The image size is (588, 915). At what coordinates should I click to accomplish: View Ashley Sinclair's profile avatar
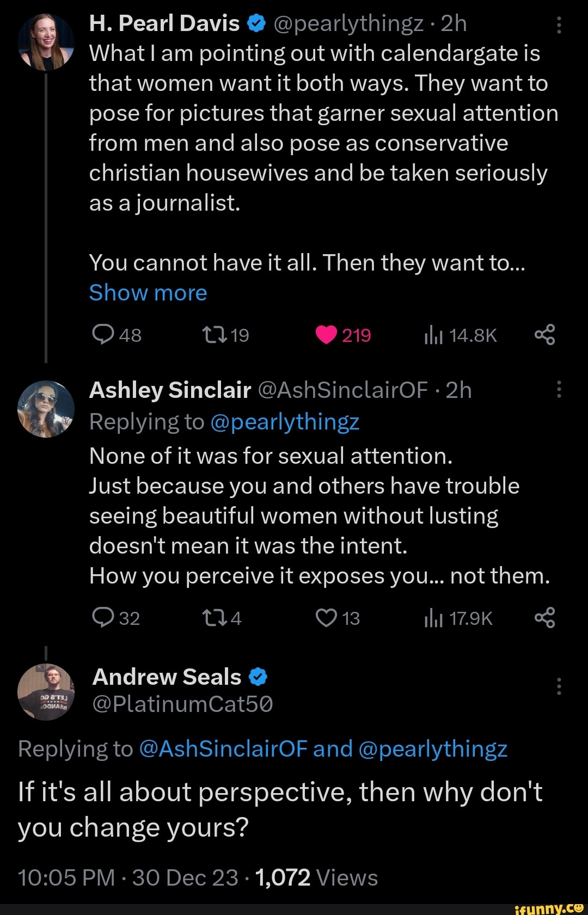coord(46,409)
